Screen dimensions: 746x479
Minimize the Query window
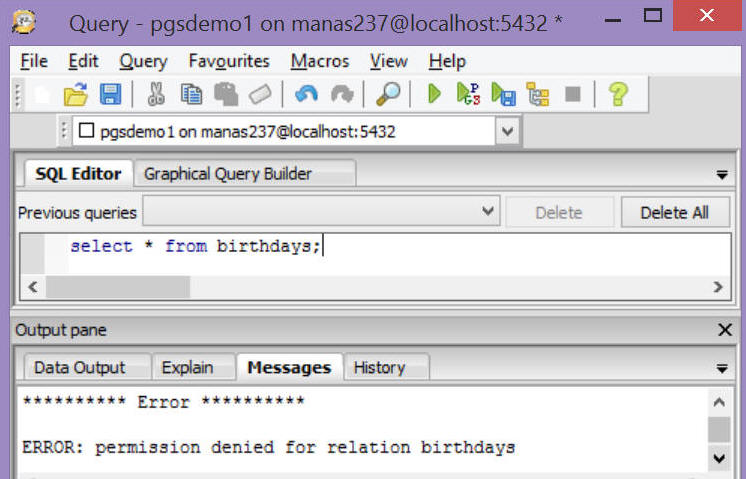[x=613, y=20]
